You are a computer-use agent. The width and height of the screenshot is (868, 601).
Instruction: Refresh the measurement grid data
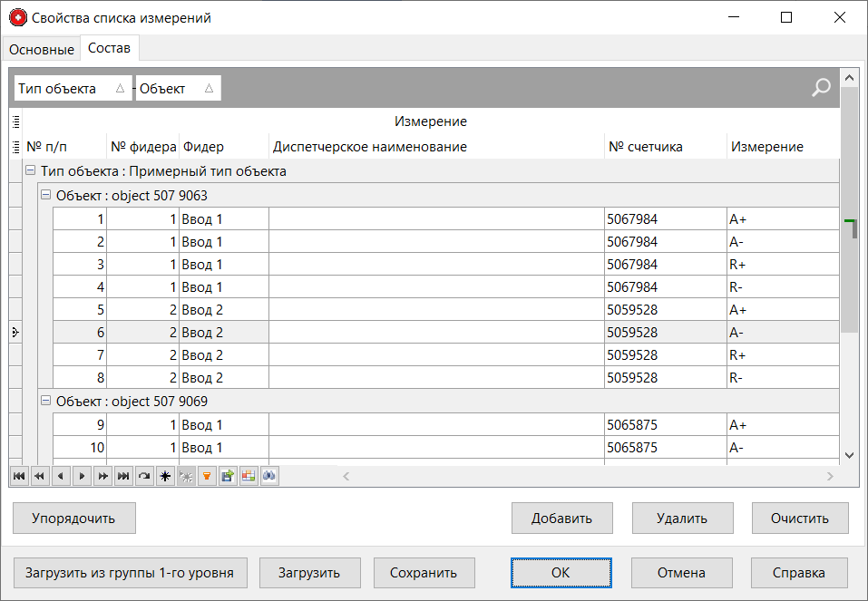click(x=144, y=476)
